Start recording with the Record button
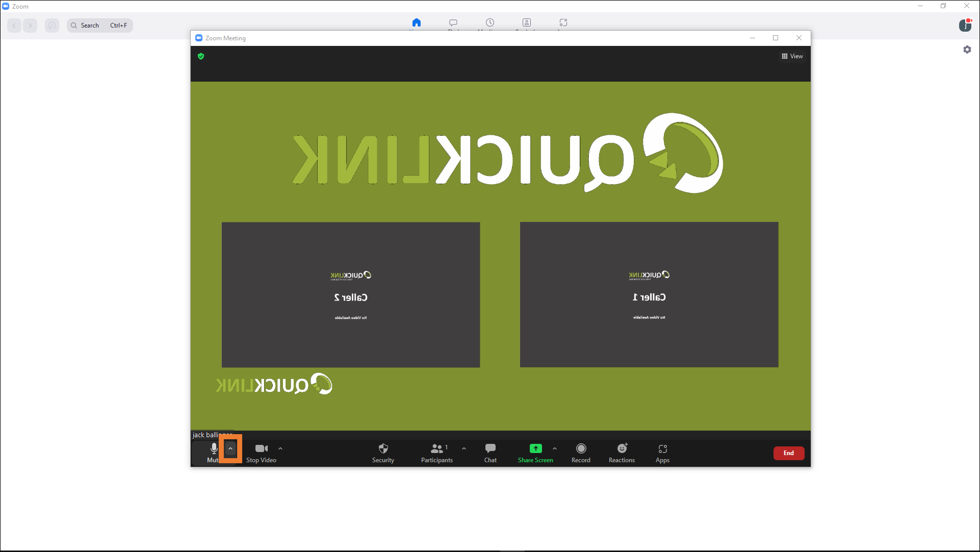The image size is (980, 552). (581, 453)
